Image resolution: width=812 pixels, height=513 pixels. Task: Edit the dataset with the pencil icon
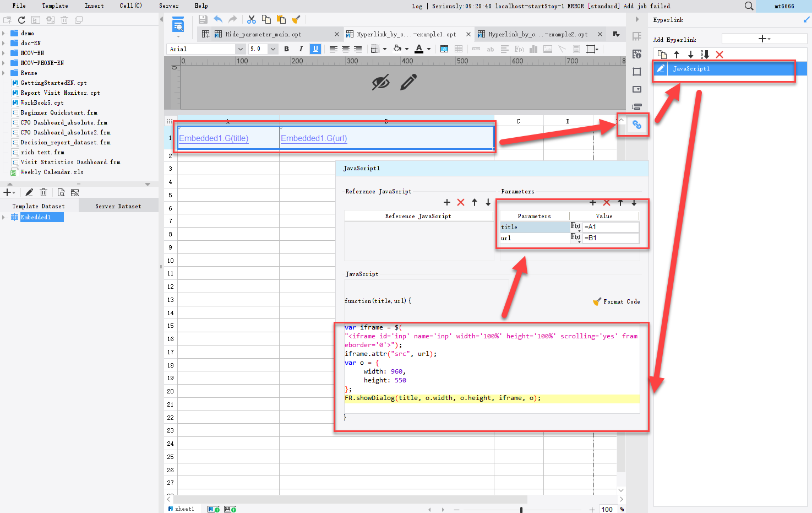[29, 192]
